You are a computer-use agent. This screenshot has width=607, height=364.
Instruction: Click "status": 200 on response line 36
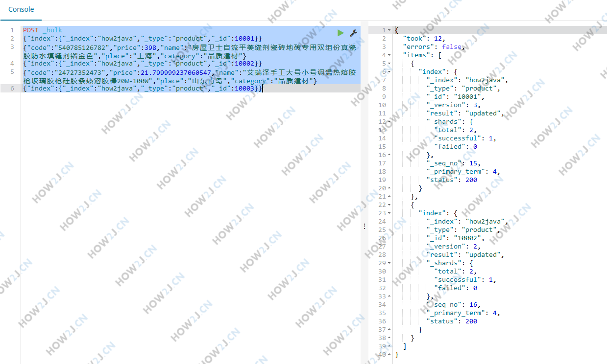[451, 321]
